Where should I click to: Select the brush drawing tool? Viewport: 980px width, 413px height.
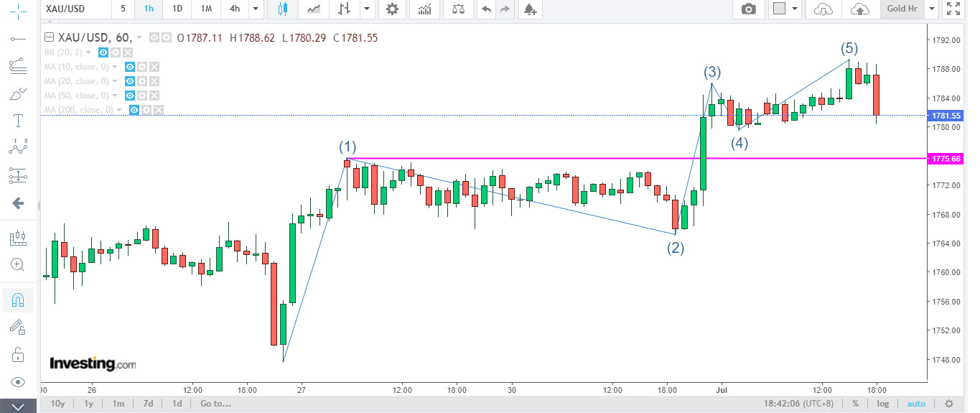18,93
